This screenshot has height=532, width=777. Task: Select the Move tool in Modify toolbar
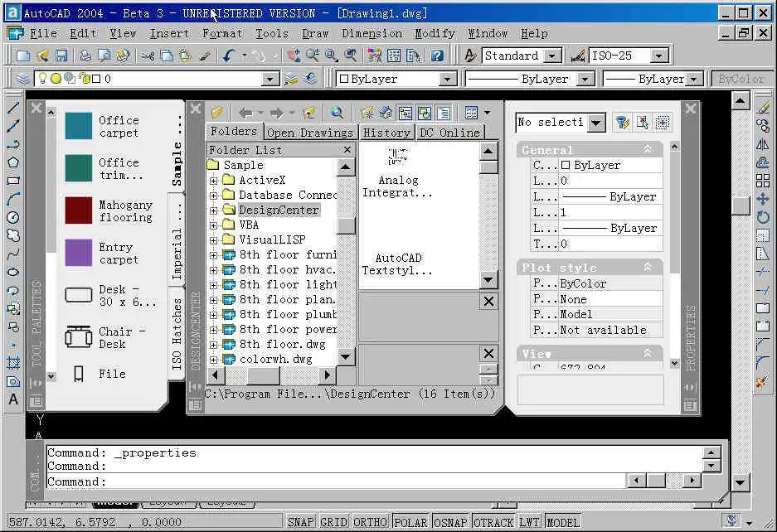coord(763,199)
